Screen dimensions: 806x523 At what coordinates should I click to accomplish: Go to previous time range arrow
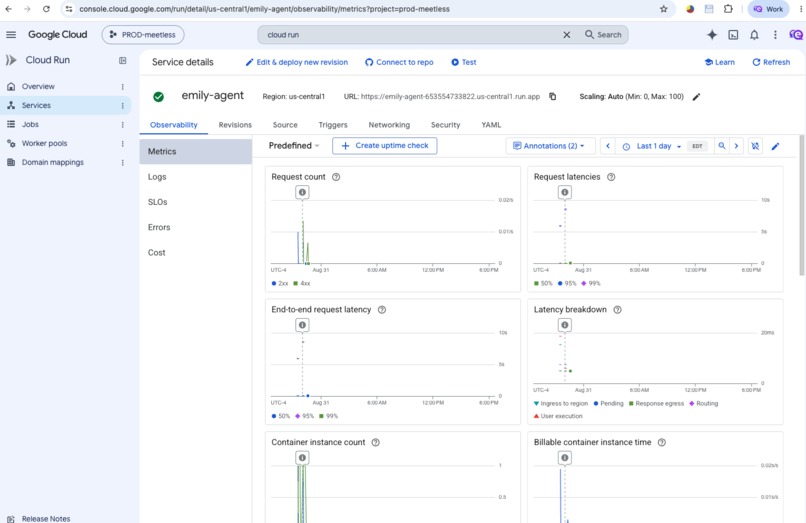click(608, 146)
